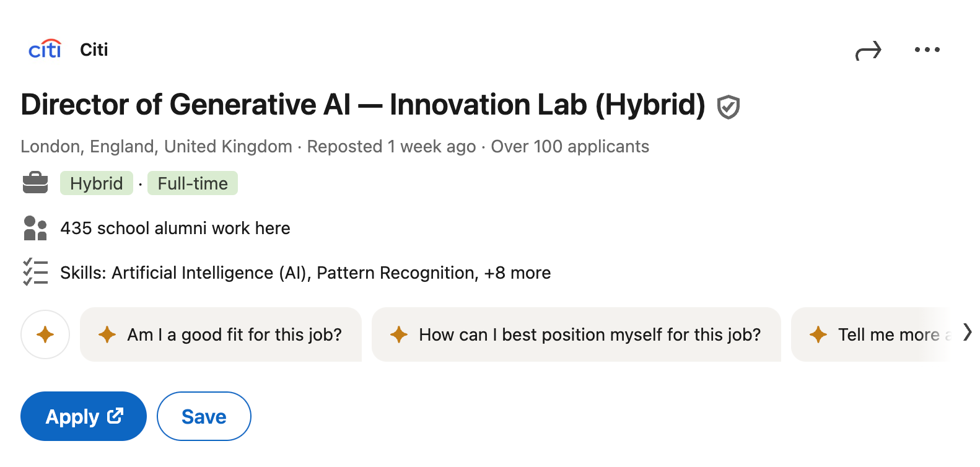Open the Citi company name link
This screenshot has width=980, height=467.
[94, 49]
